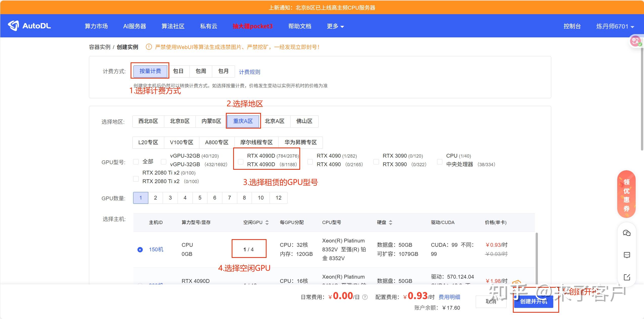
Task: Switch to the 包月 billing tab
Action: click(x=223, y=71)
